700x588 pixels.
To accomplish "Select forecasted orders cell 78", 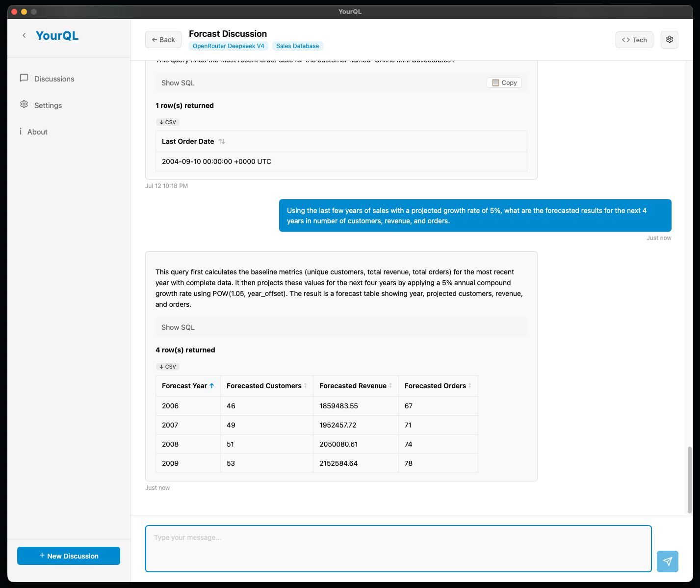I will click(x=438, y=463).
